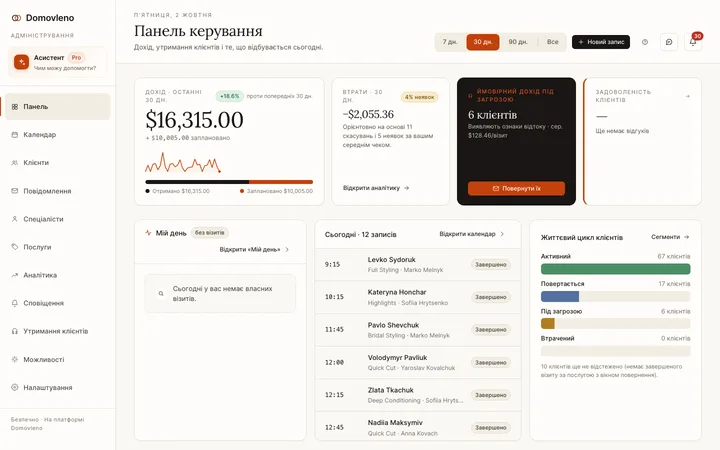
Task: Go to Календар in the sidebar
Action: coord(58,135)
